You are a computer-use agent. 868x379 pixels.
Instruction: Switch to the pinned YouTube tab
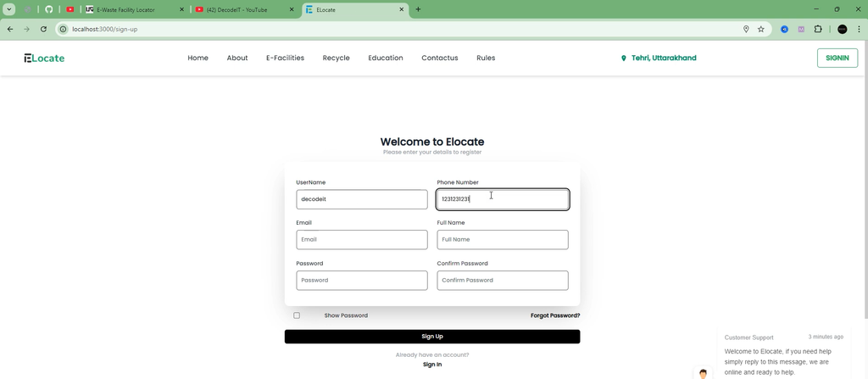coord(70,9)
